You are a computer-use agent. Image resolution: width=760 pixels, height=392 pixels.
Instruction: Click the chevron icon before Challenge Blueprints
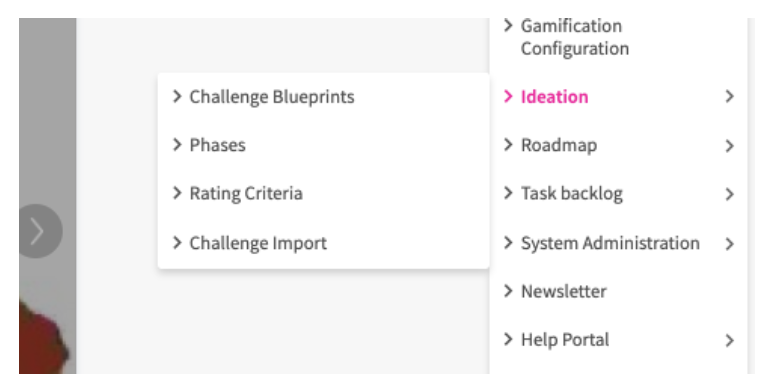pos(177,96)
